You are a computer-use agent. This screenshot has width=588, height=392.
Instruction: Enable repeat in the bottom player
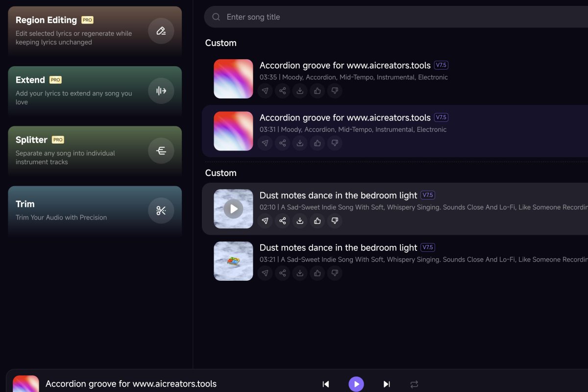tap(414, 384)
